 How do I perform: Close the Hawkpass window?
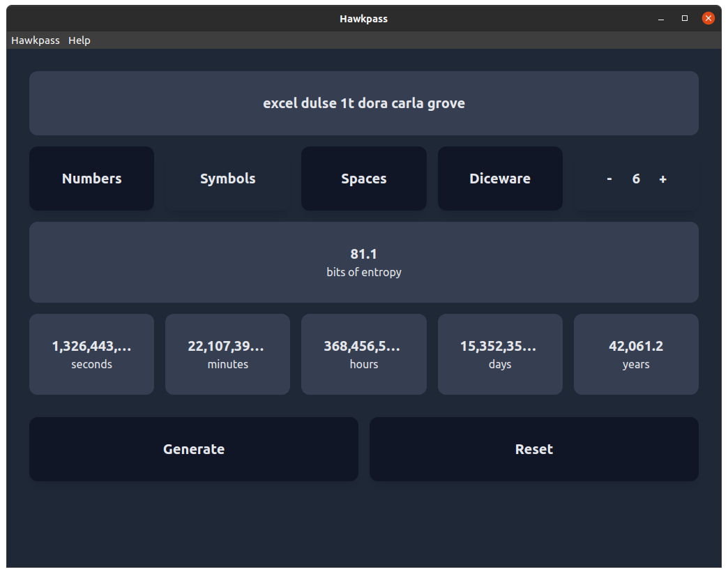(x=708, y=18)
